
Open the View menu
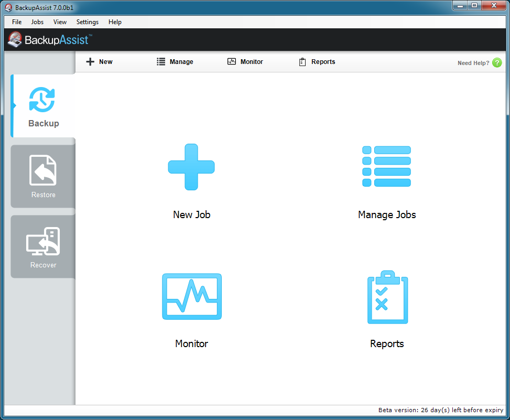pos(60,22)
